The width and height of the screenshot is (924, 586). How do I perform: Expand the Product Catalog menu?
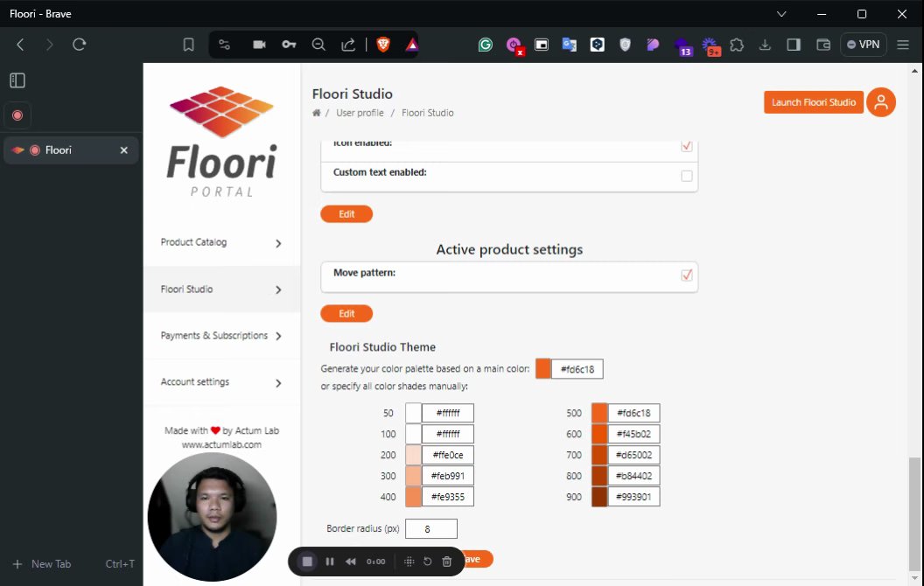click(x=221, y=242)
